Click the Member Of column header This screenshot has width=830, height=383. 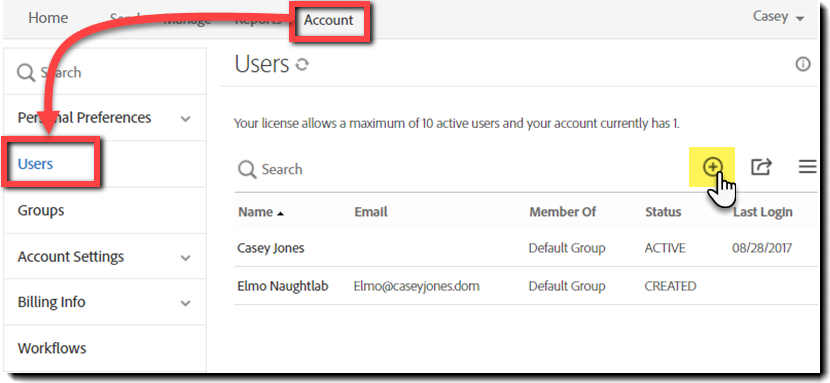pos(563,213)
